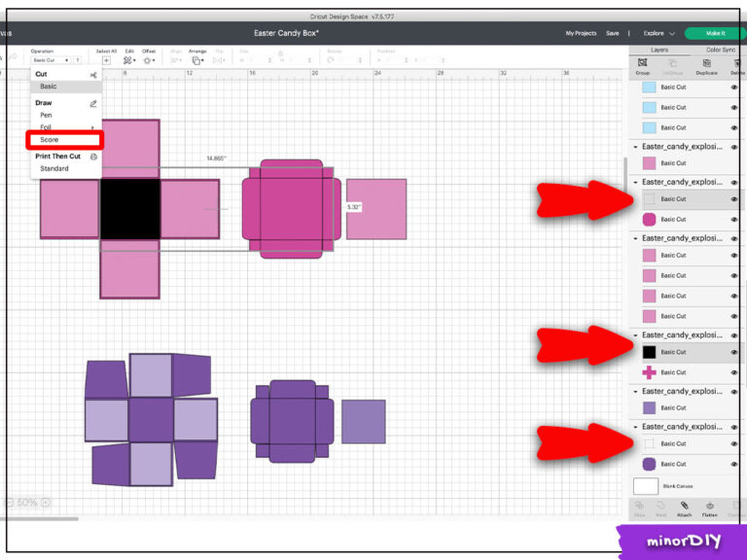The width and height of the screenshot is (747, 560).
Task: Click the Attach paperclip icon
Action: pyautogui.click(x=684, y=506)
